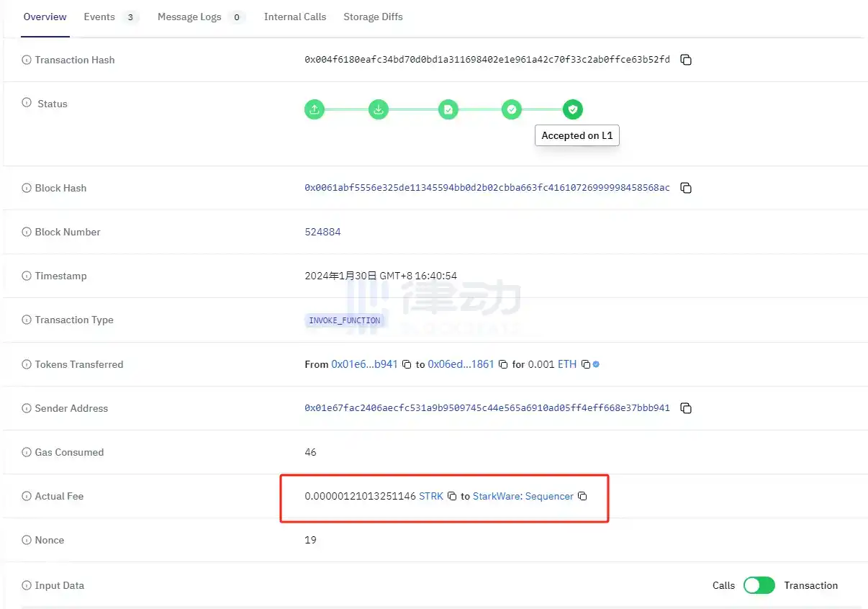Open the StarkWare: Sequencer link

[x=523, y=496]
